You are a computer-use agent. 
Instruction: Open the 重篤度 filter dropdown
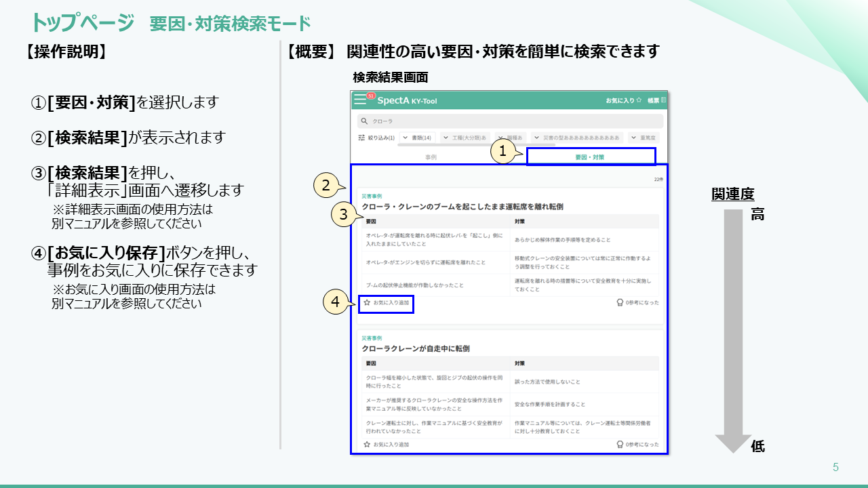click(644, 138)
